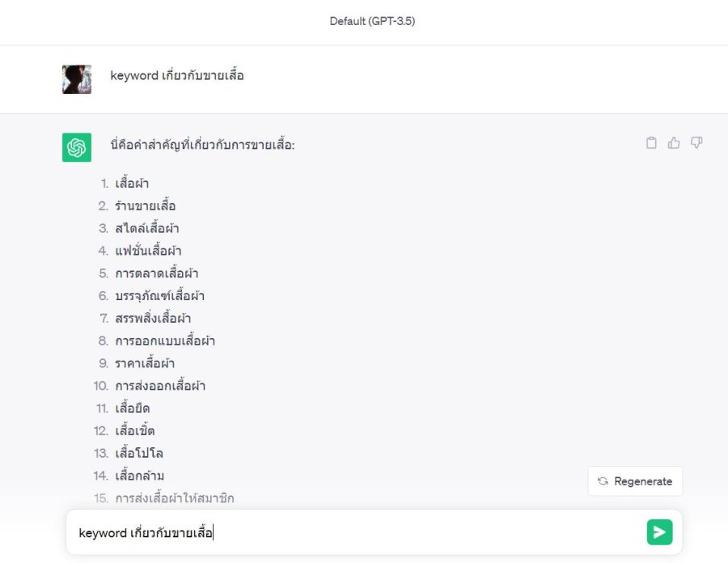728x563 pixels.
Task: Send the message with the green arrow
Action: (659, 532)
